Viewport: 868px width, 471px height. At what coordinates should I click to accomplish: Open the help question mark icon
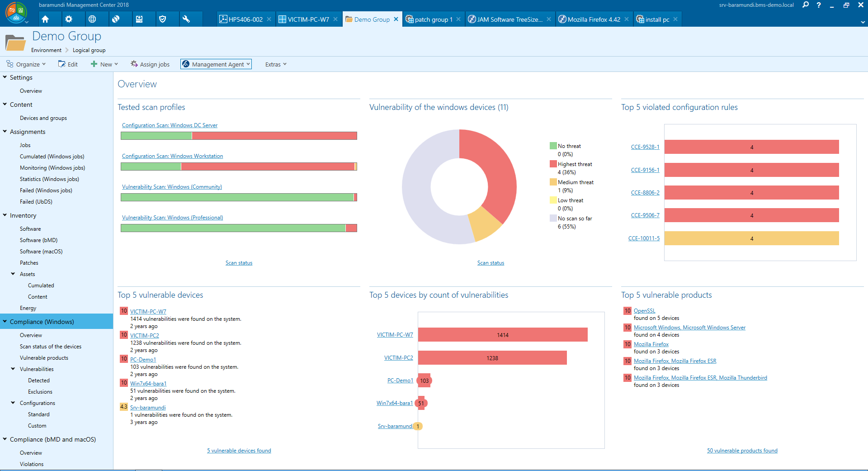point(819,5)
